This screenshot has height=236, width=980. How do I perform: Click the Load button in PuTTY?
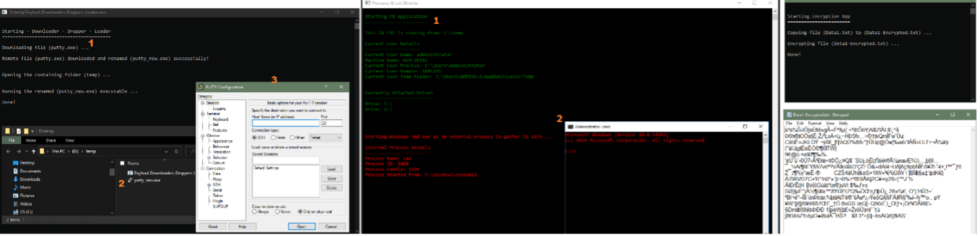point(331,169)
